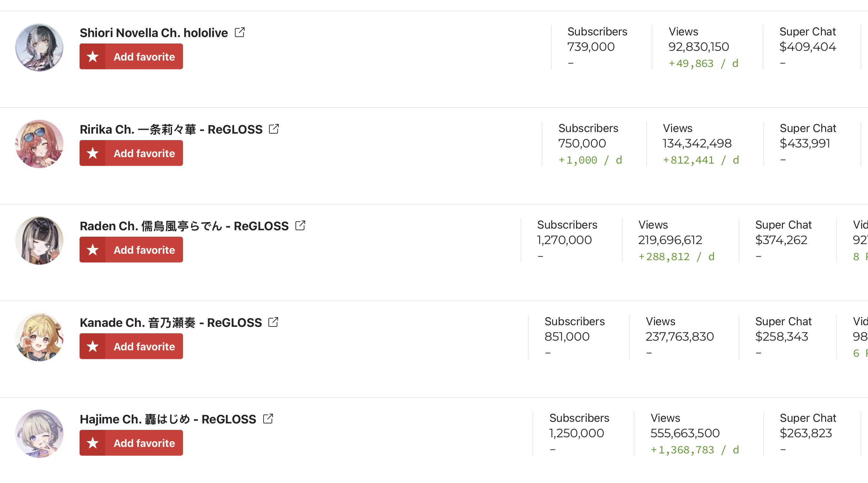The width and height of the screenshot is (868, 483).
Task: Add Kanade Ch. to favorites
Action: tap(131, 346)
